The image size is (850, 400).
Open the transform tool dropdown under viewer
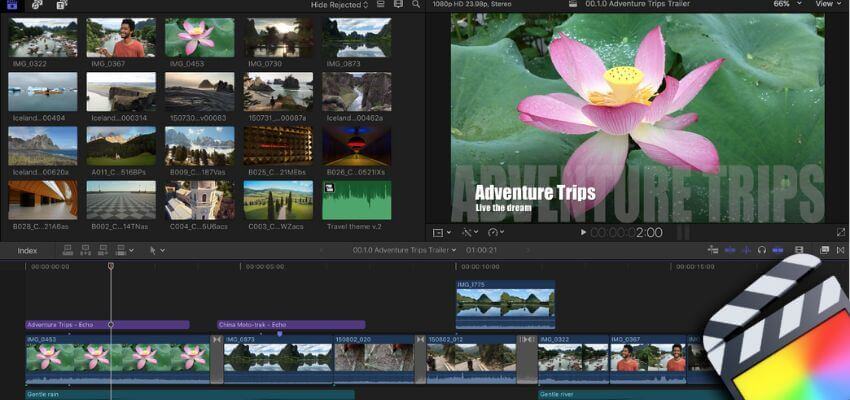(x=442, y=232)
